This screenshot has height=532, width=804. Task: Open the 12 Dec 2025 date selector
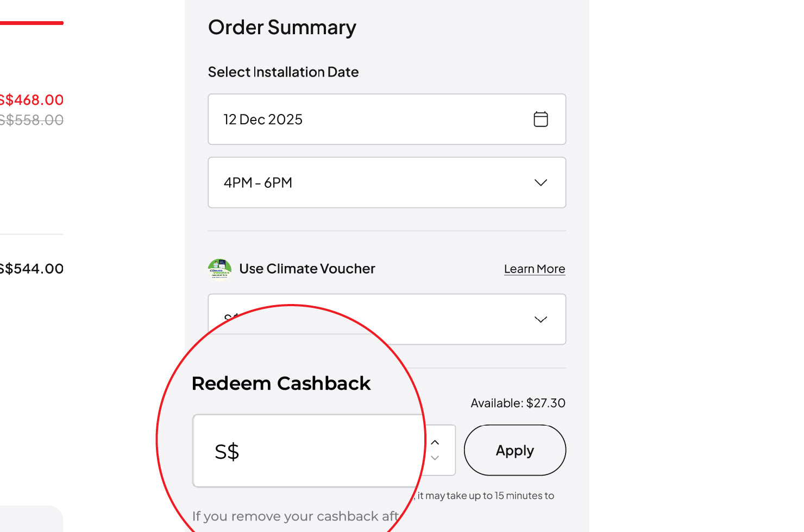click(x=386, y=119)
